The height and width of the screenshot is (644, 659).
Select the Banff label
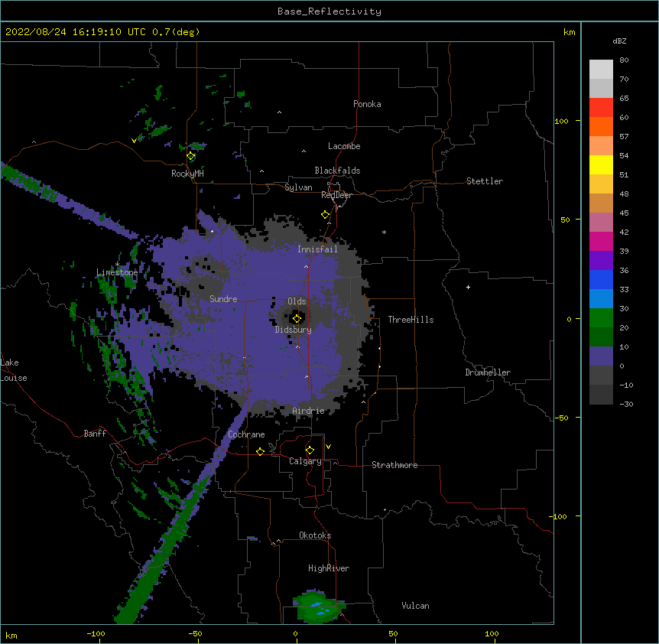tap(95, 434)
